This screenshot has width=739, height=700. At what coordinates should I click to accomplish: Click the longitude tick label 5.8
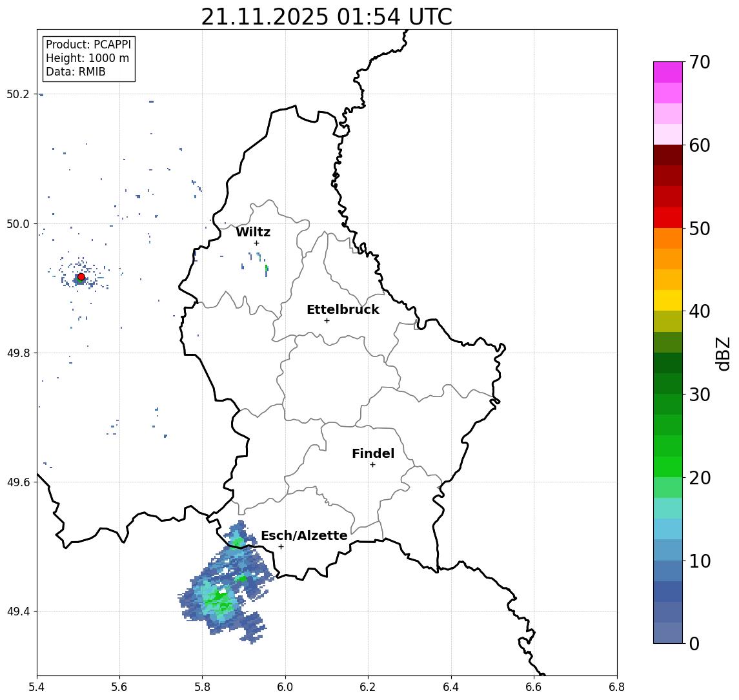tap(202, 687)
